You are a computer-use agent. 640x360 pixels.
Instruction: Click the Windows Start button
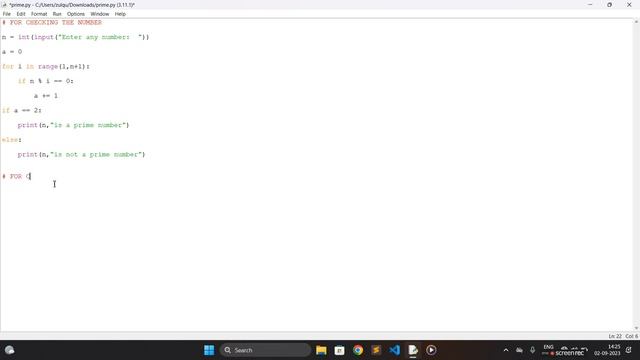tap(209, 350)
